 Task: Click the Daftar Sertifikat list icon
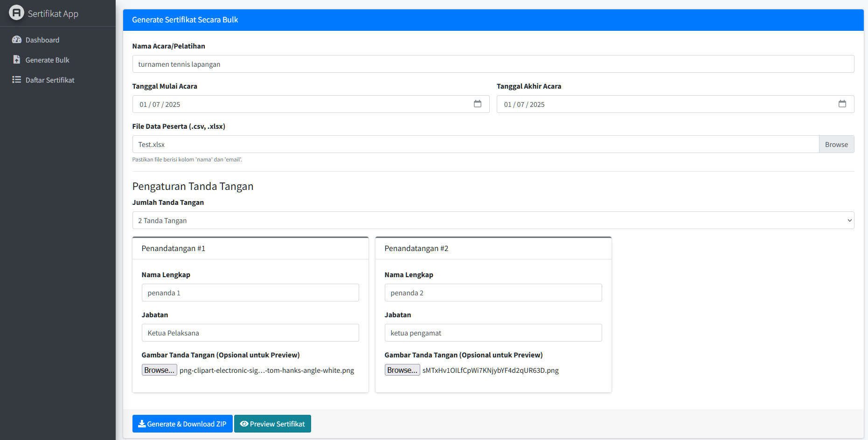[x=17, y=80]
